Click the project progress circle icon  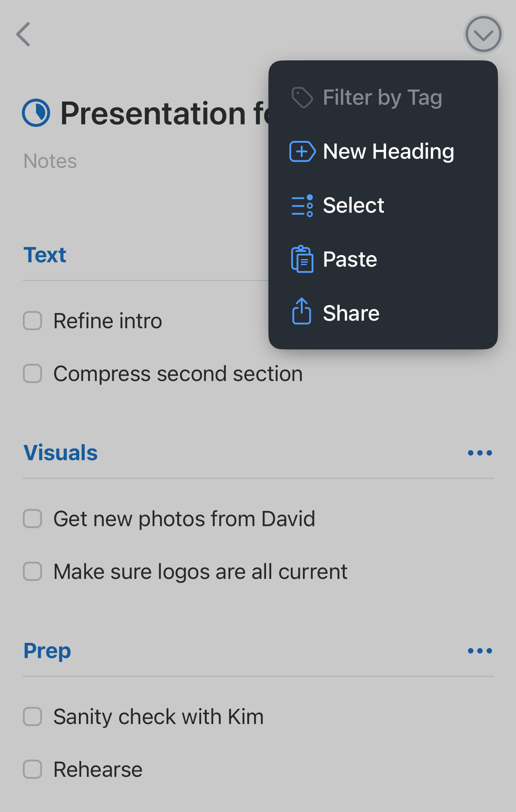tap(36, 113)
